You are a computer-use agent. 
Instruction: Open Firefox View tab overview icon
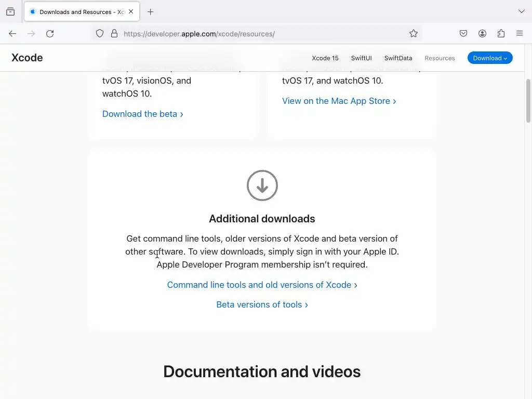click(10, 12)
